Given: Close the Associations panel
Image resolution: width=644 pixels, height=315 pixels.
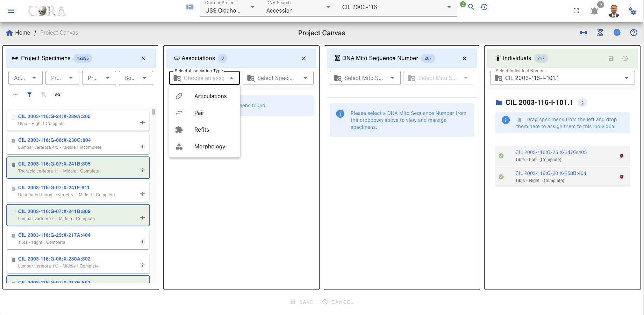Looking at the screenshot, I should (x=304, y=58).
